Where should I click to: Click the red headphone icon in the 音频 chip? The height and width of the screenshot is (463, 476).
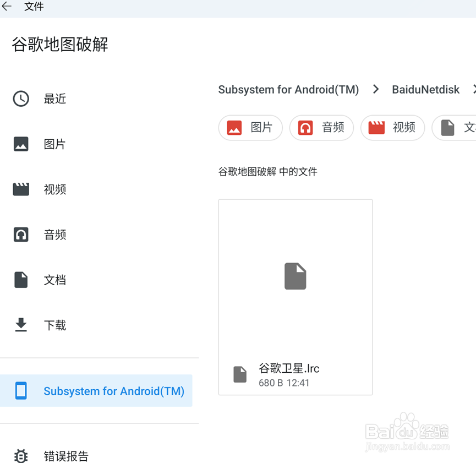305,128
